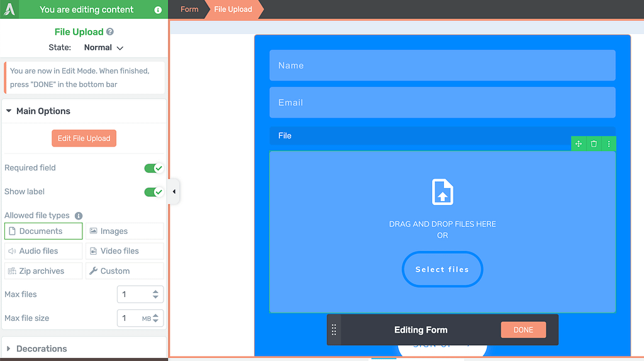
Task: Increase Max file size with up arrow
Action: pos(155,316)
